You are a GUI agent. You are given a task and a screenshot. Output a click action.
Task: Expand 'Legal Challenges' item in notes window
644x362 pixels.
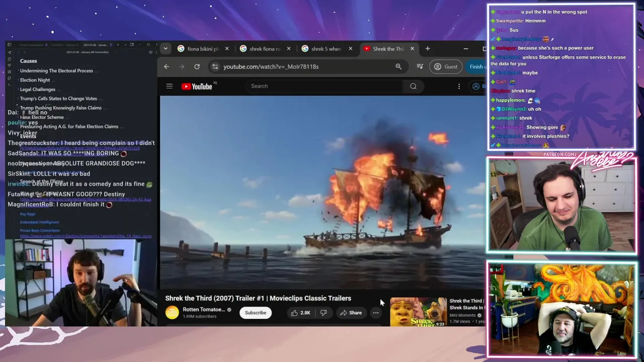click(37, 89)
